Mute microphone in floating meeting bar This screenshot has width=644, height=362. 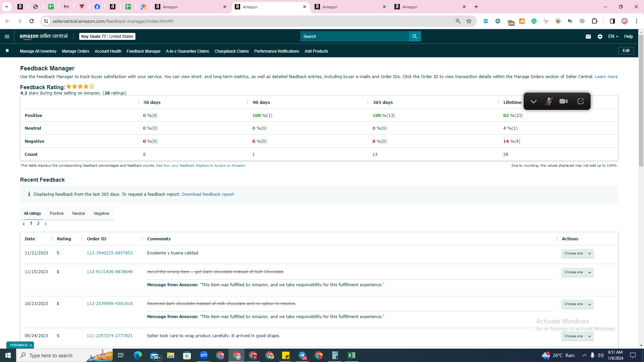pyautogui.click(x=549, y=101)
